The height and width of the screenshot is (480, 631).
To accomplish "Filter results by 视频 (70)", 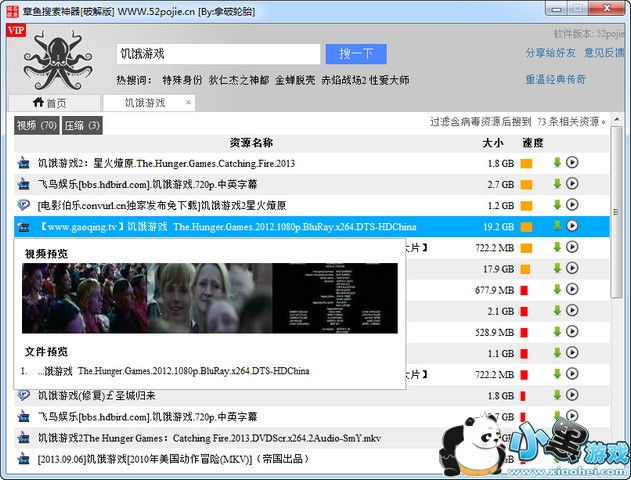I will pyautogui.click(x=37, y=126).
